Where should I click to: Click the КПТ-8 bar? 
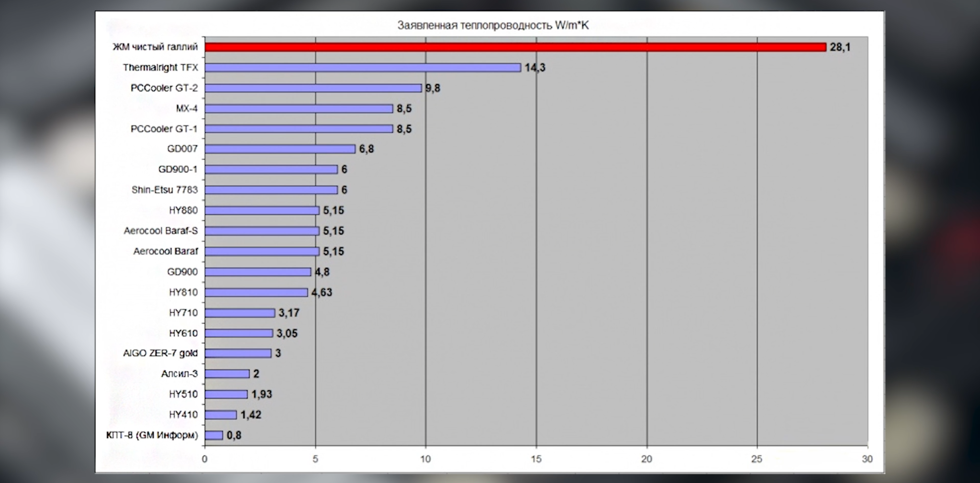[x=214, y=436]
